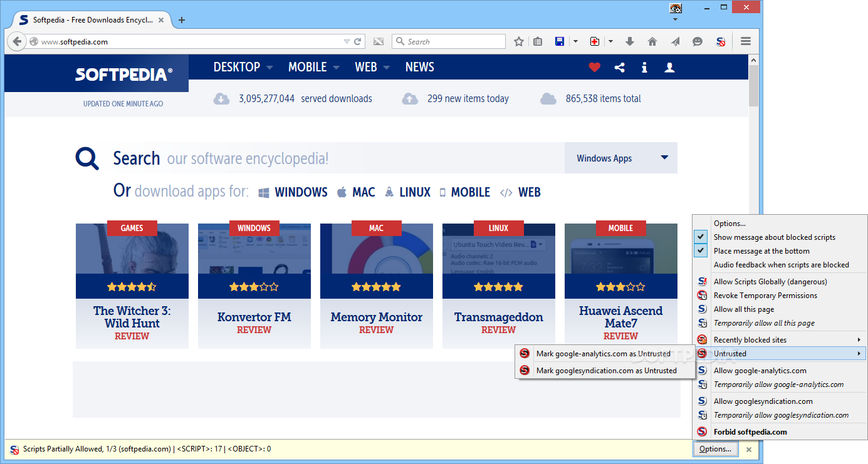Click the user account icon in Softpedia header

(669, 68)
